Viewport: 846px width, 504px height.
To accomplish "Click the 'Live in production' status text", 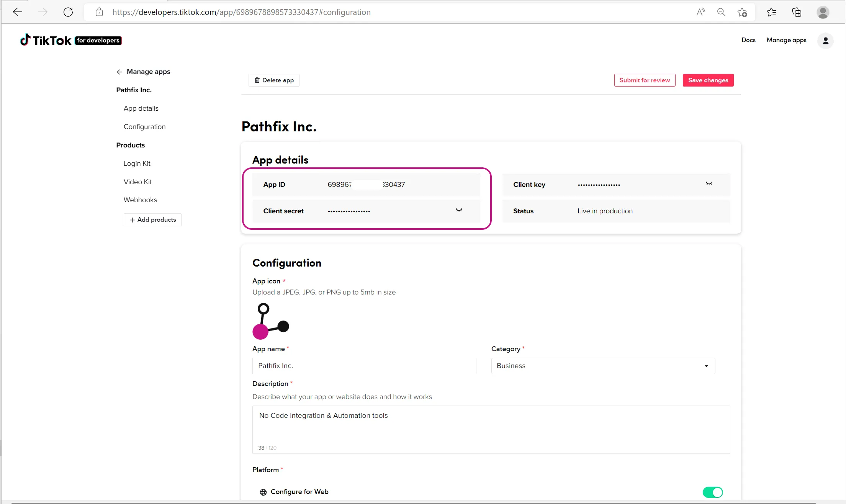I will click(x=605, y=211).
